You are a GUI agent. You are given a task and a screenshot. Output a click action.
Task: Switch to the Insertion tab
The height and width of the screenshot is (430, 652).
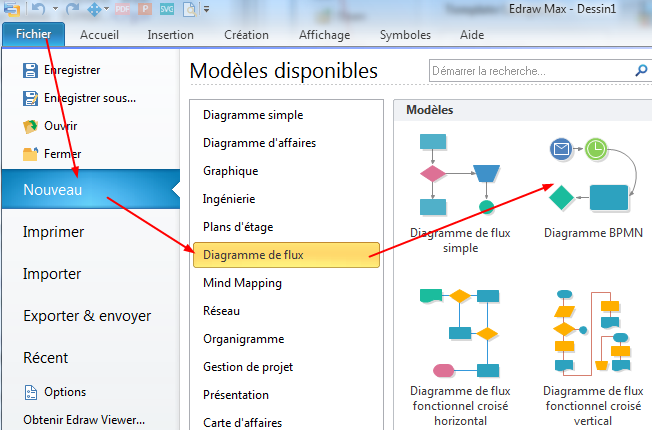point(170,35)
